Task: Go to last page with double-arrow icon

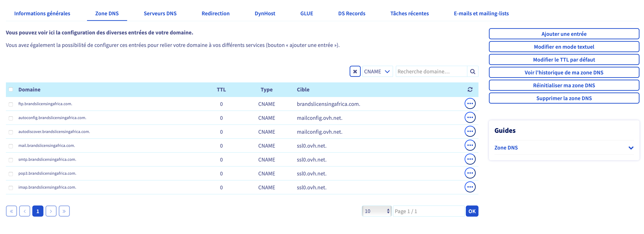Action: point(64,211)
